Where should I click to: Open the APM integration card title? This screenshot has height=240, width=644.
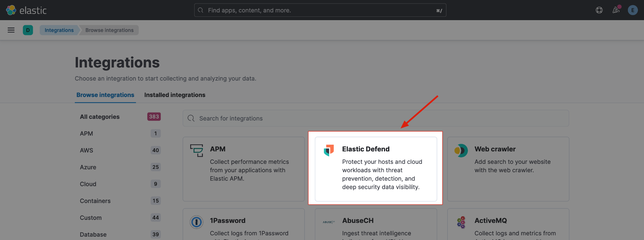[x=218, y=149]
